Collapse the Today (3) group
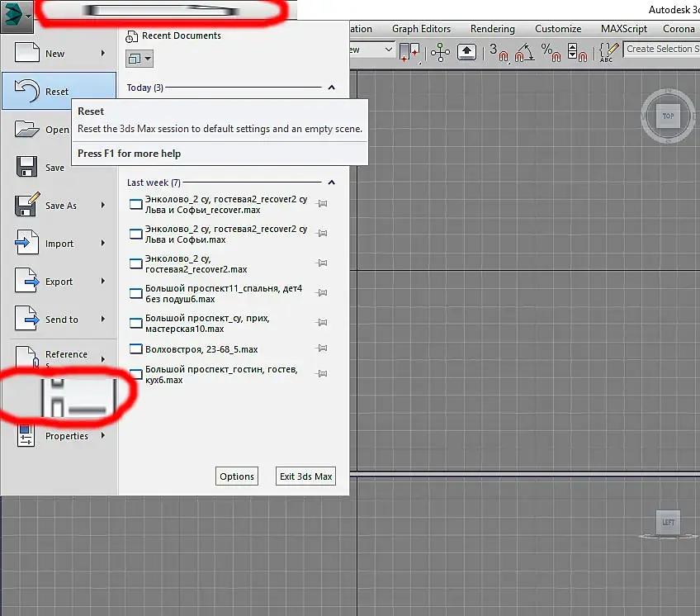The width and height of the screenshot is (700, 616). 331,88
